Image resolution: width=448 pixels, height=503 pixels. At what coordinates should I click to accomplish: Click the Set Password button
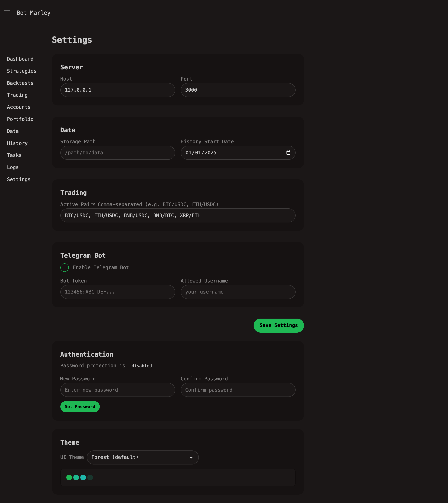(80, 406)
